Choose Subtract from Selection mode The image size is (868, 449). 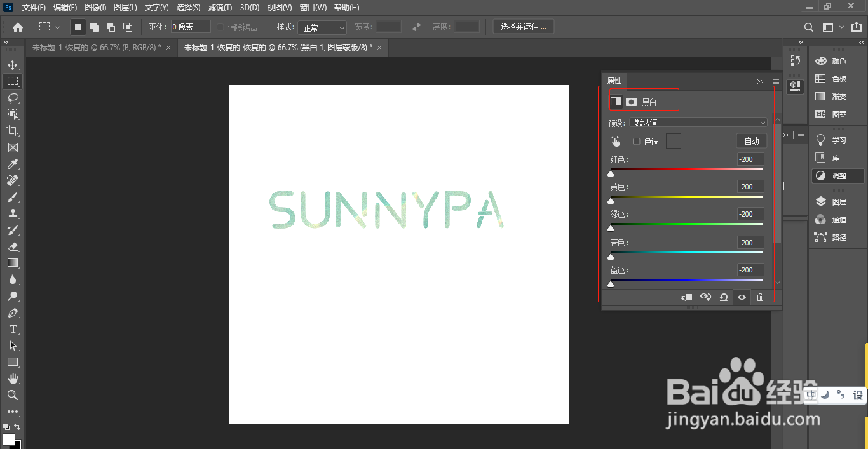click(111, 27)
